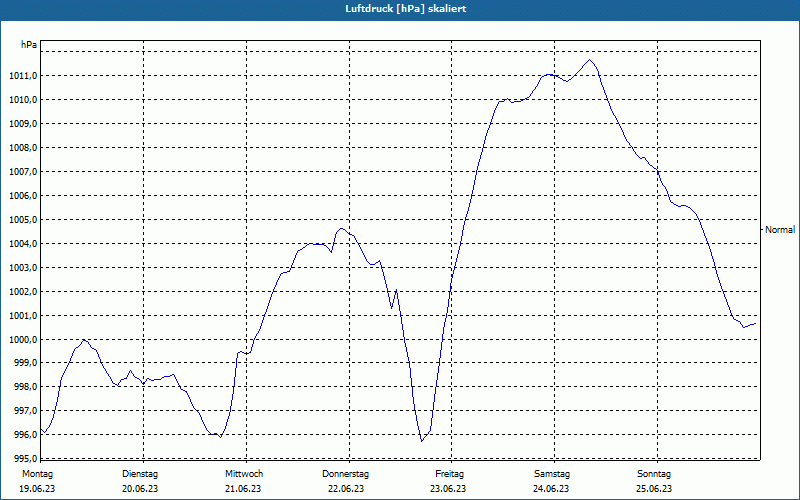Select the 998,0 axis value
Image resolution: width=800 pixels, height=500 pixels.
pos(25,387)
